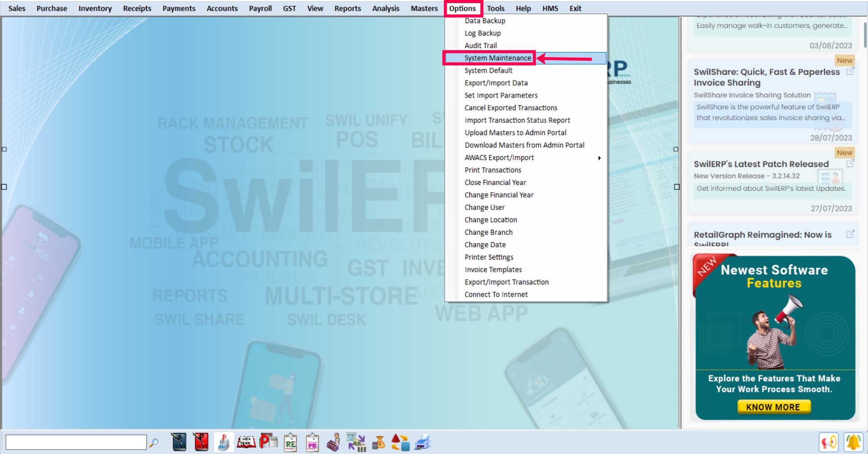Image resolution: width=868 pixels, height=454 pixels.
Task: Open the Masters menu
Action: coord(424,8)
